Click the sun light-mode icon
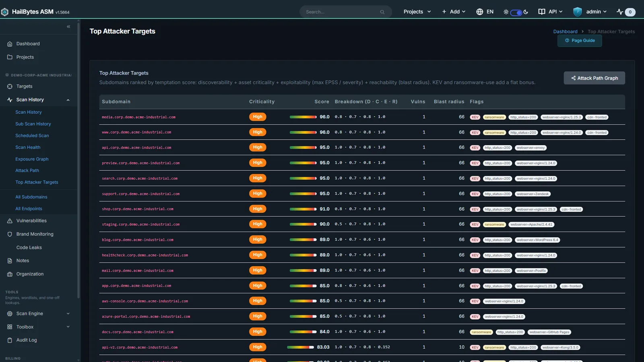Screen dimensions: 644x362 point(506,12)
